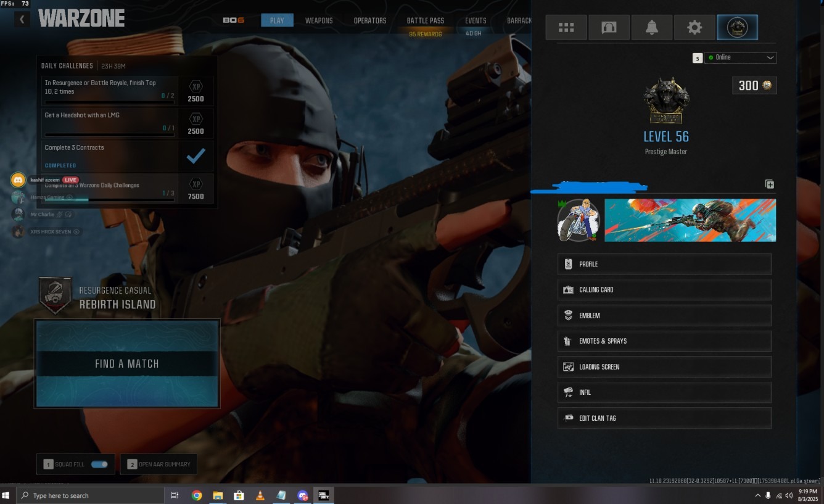
Task: Click the motorcycle rider emblem thumbnail
Action: tap(579, 220)
